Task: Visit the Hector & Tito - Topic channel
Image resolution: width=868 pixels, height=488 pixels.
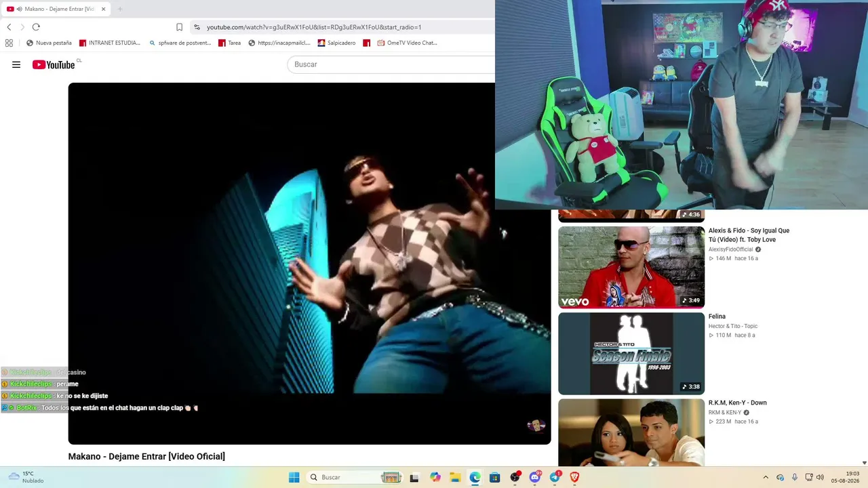Action: point(733,326)
